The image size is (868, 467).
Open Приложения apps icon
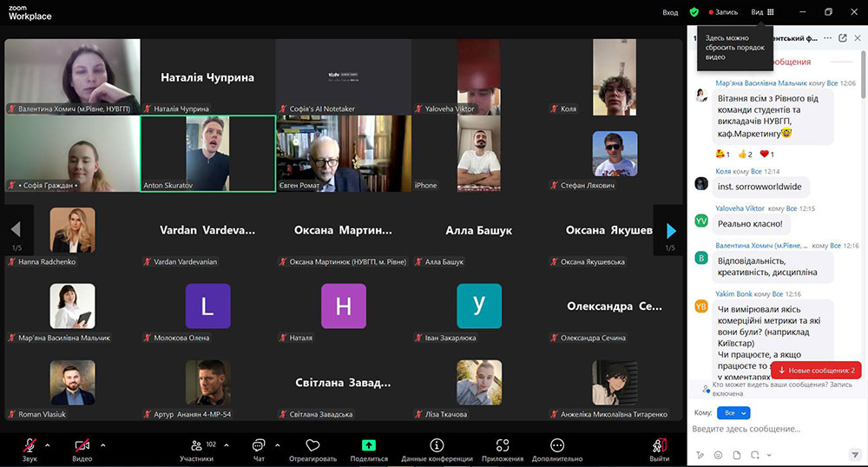click(502, 445)
